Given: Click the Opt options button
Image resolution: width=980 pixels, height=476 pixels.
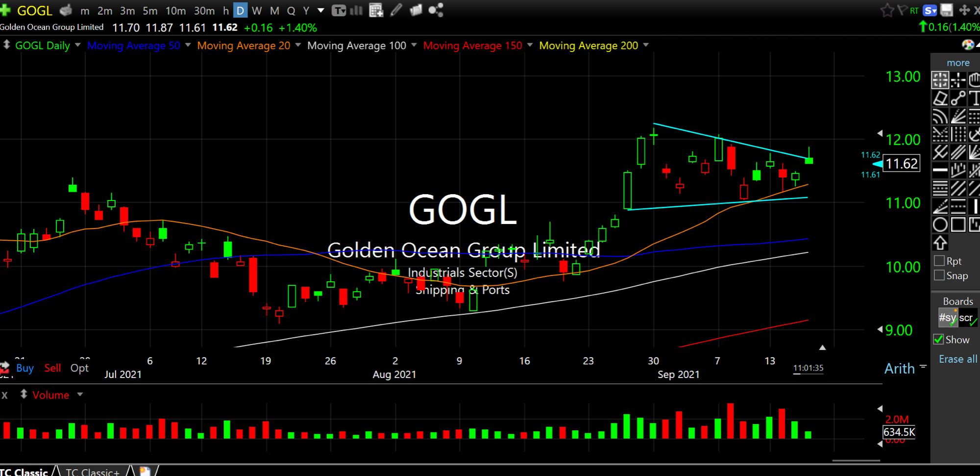Looking at the screenshot, I should pos(79,368).
